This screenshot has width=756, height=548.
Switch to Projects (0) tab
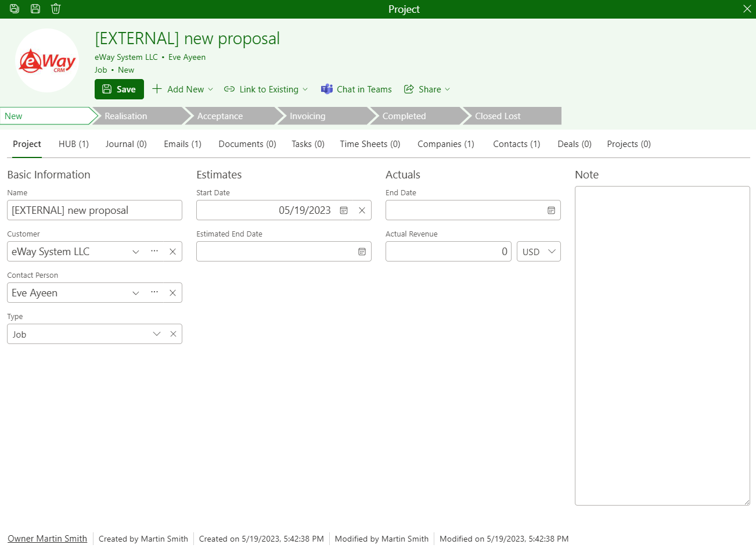point(629,144)
